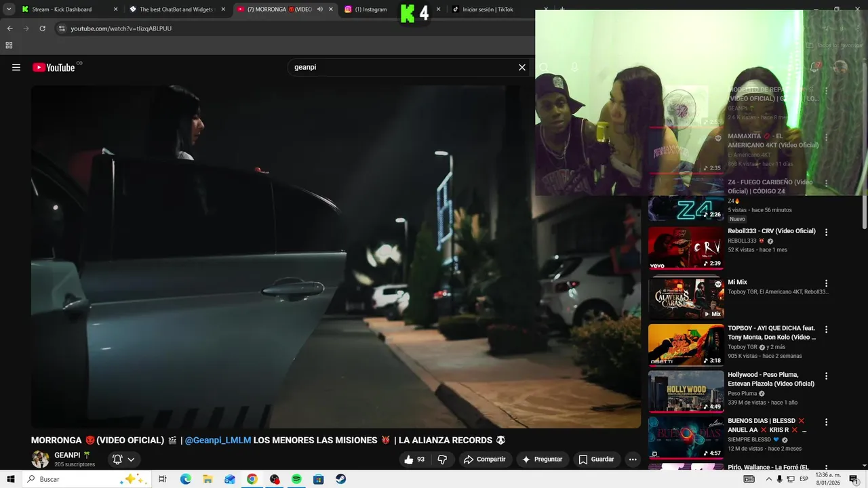Open options menu for Reboll333 - CRV

[x=826, y=232]
